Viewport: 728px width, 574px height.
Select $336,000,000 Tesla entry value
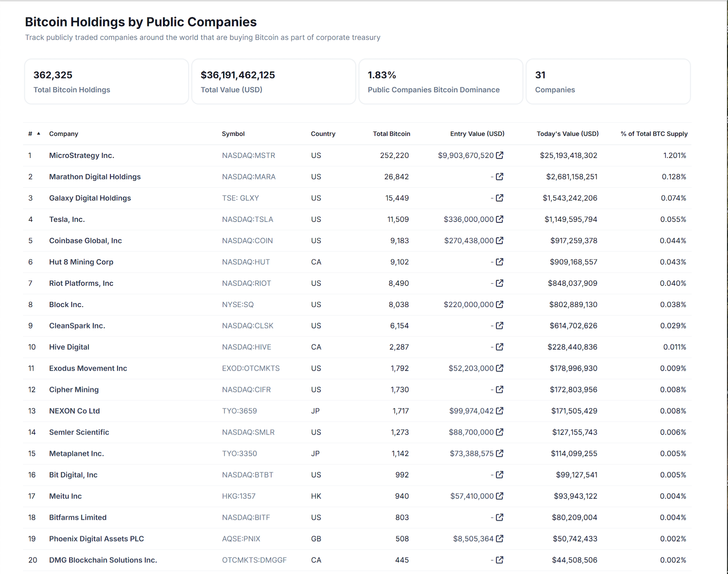pyautogui.click(x=469, y=219)
